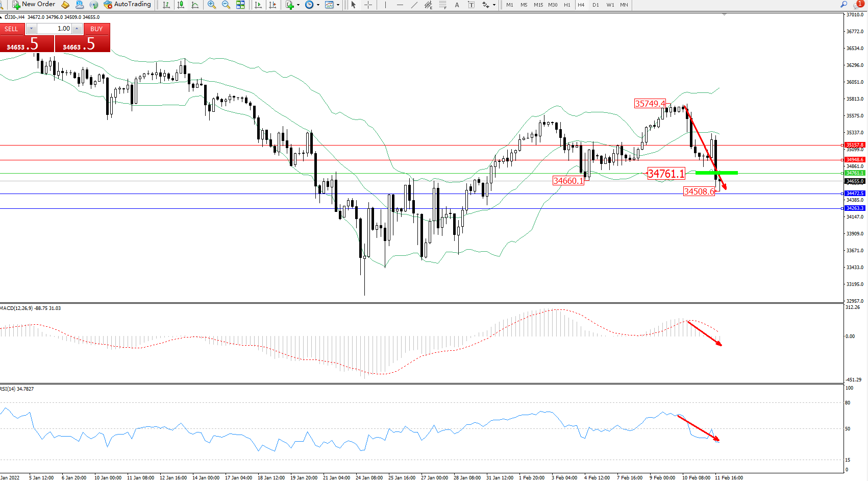
Task: Zoom in on the chart
Action: click(x=212, y=5)
